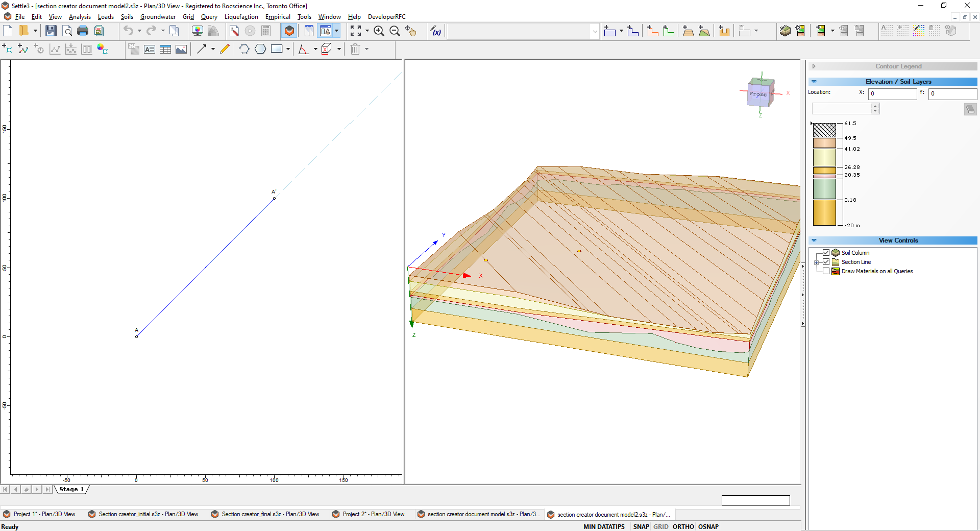The width and height of the screenshot is (980, 531).
Task: Click the Location X input field
Action: tap(892, 93)
